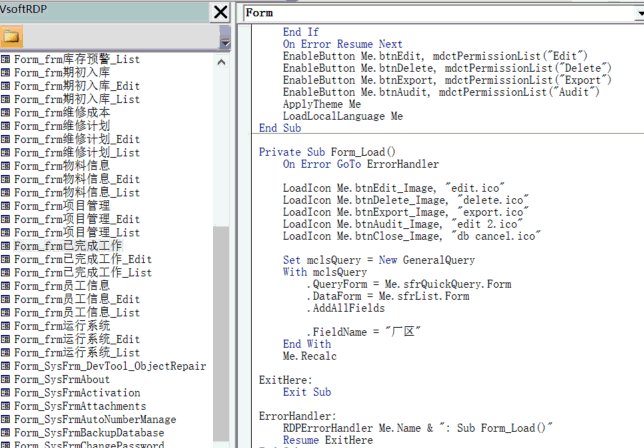Viewport: 644px width, 448px height.
Task: Click 'RDPErrorHandler Me.Name' code line
Action: click(x=418, y=428)
